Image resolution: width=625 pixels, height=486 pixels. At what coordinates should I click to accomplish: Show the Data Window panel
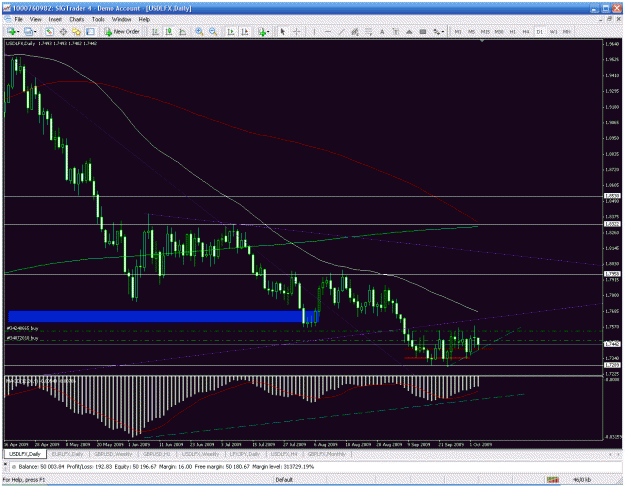coord(63,31)
